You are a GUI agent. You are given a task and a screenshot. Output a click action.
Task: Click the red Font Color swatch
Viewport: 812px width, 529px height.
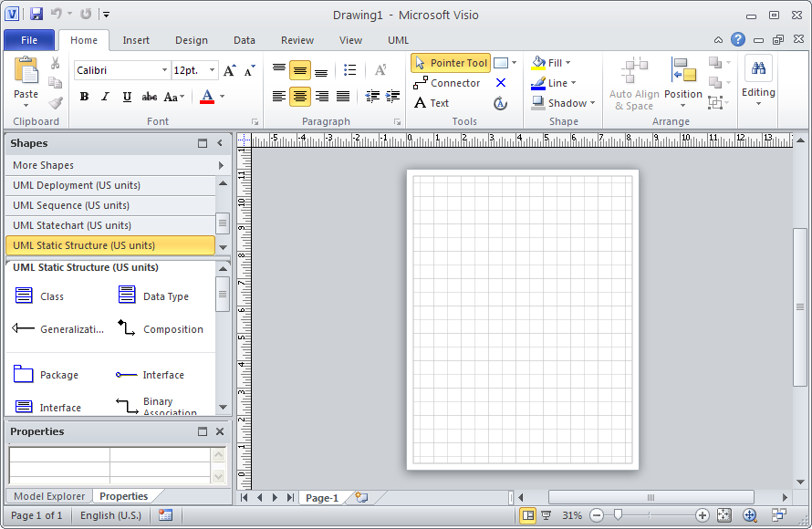point(207,97)
